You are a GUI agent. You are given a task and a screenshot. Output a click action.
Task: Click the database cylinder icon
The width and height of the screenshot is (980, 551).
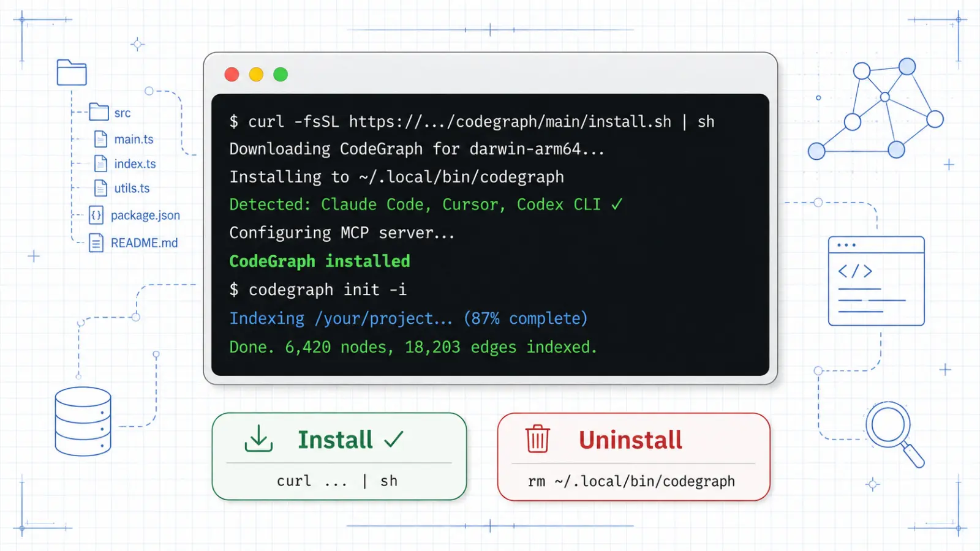pos(83,421)
